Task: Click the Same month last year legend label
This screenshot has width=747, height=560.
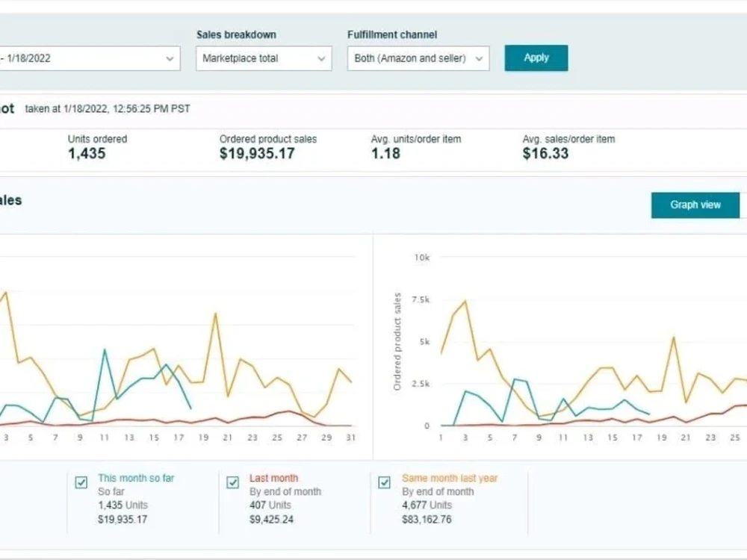Action: [450, 478]
